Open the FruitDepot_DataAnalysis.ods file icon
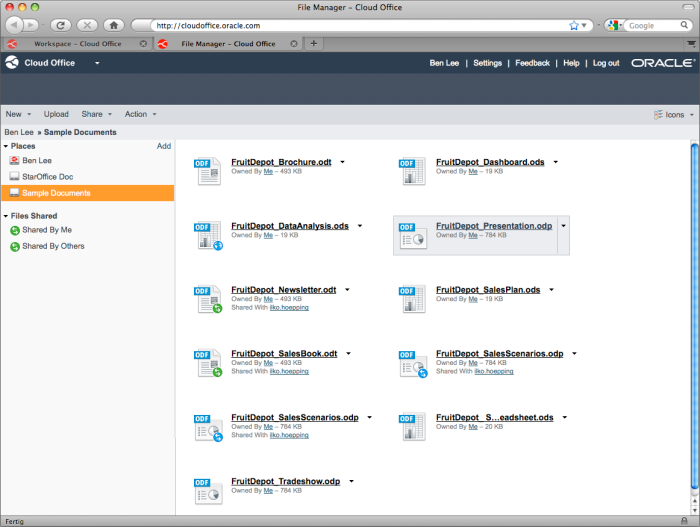Screen dimensions: 700x527 [x=208, y=235]
